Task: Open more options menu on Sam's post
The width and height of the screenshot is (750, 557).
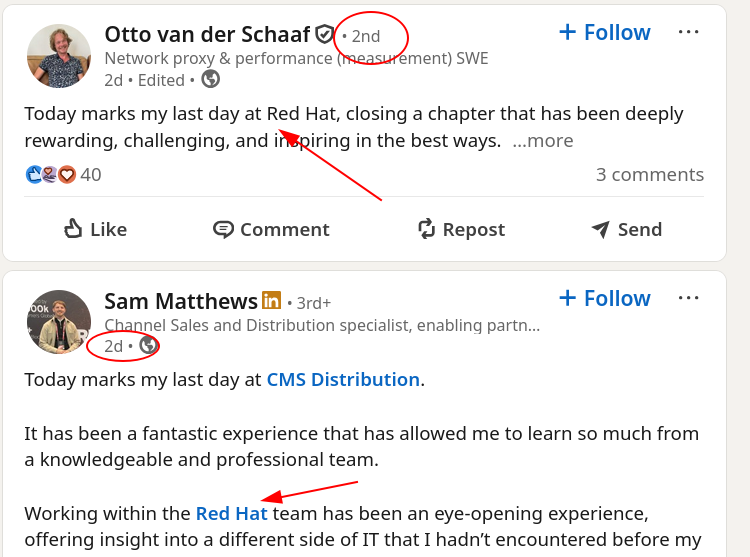Action: pyautogui.click(x=689, y=298)
